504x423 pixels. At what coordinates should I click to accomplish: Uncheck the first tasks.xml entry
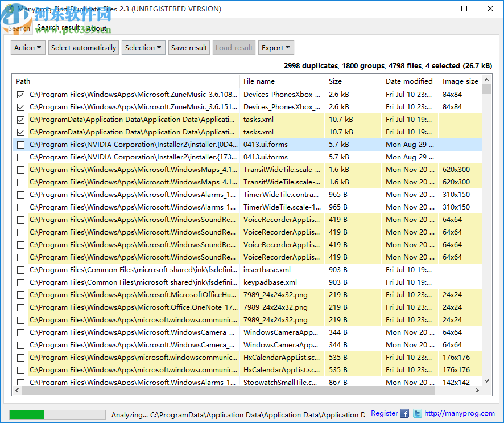click(20, 120)
